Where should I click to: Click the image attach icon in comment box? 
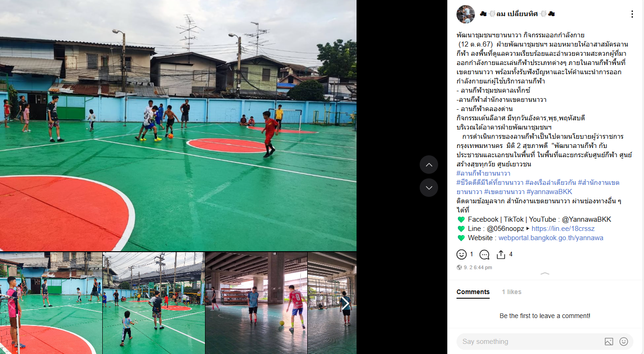tap(609, 342)
